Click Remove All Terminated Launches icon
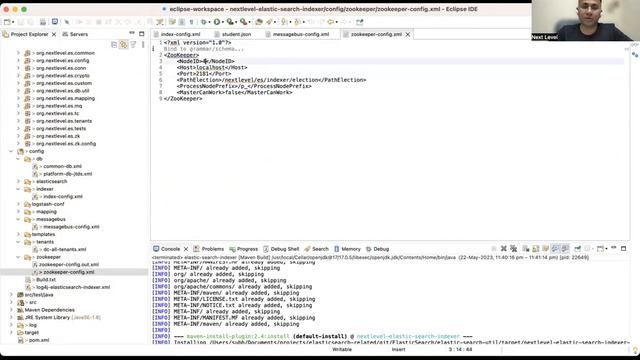 pyautogui.click(x=513, y=249)
